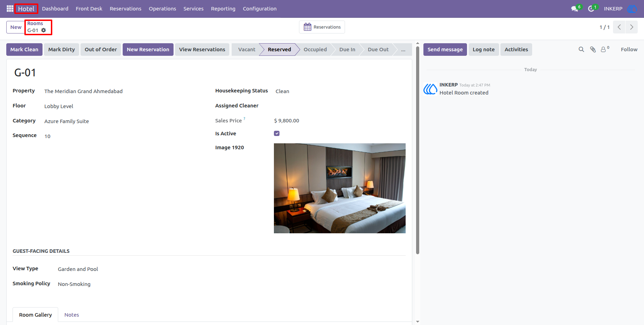Click New Reservation button
Image resolution: width=644 pixels, height=325 pixels.
[148, 50]
